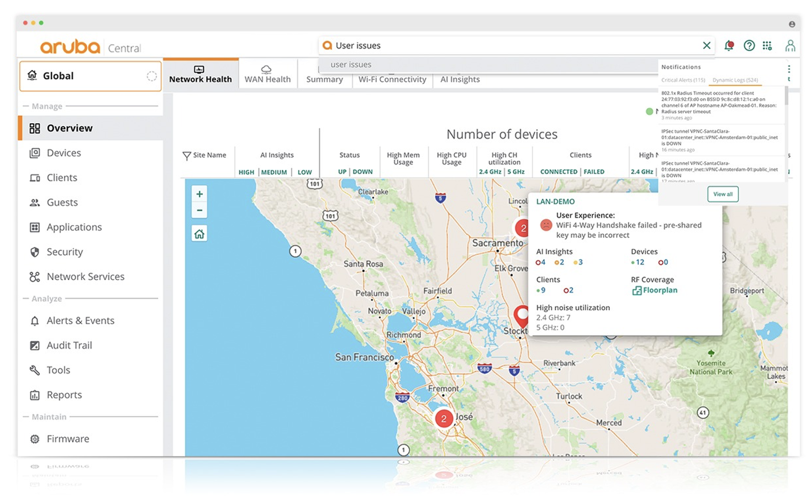
Task: Click the Guests people icon
Action: click(x=35, y=203)
